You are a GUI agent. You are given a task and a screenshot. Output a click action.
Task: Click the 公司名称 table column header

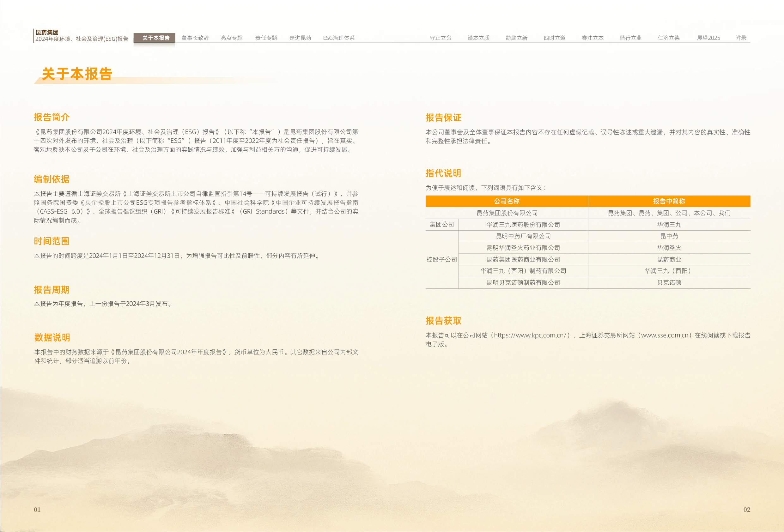coord(506,202)
